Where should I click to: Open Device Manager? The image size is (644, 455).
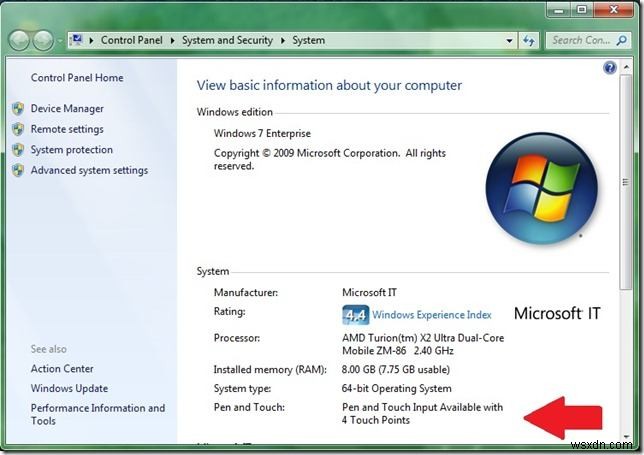tap(67, 109)
